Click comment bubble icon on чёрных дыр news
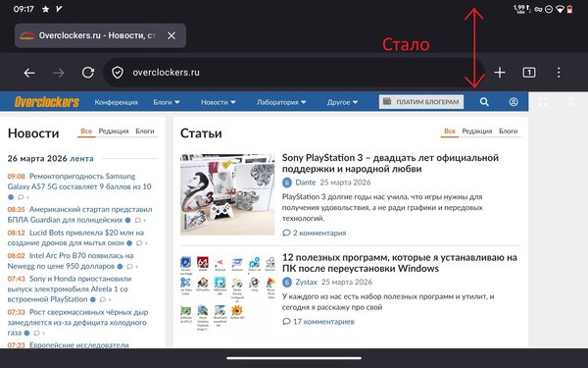588x368 pixels. click(x=37, y=333)
